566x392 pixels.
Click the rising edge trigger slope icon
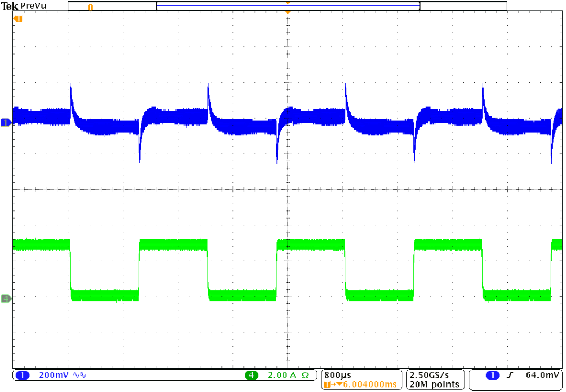510,375
